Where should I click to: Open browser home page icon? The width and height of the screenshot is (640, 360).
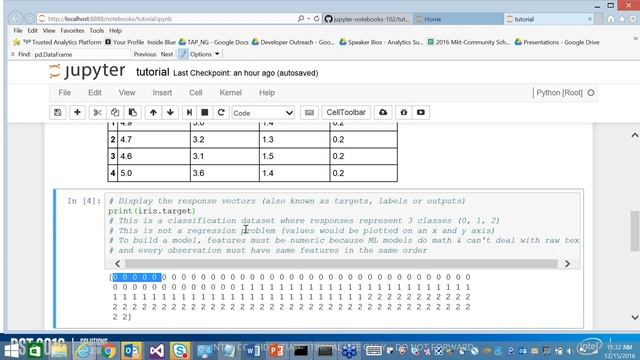(611, 19)
